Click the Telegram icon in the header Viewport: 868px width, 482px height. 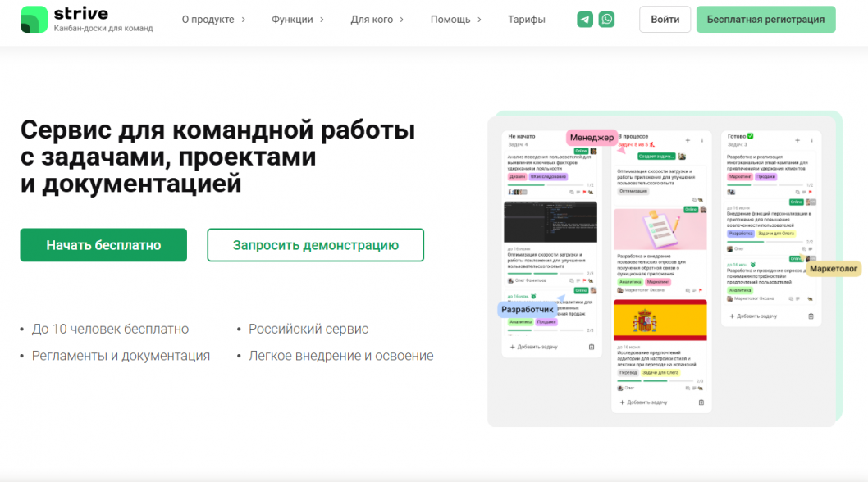point(584,18)
